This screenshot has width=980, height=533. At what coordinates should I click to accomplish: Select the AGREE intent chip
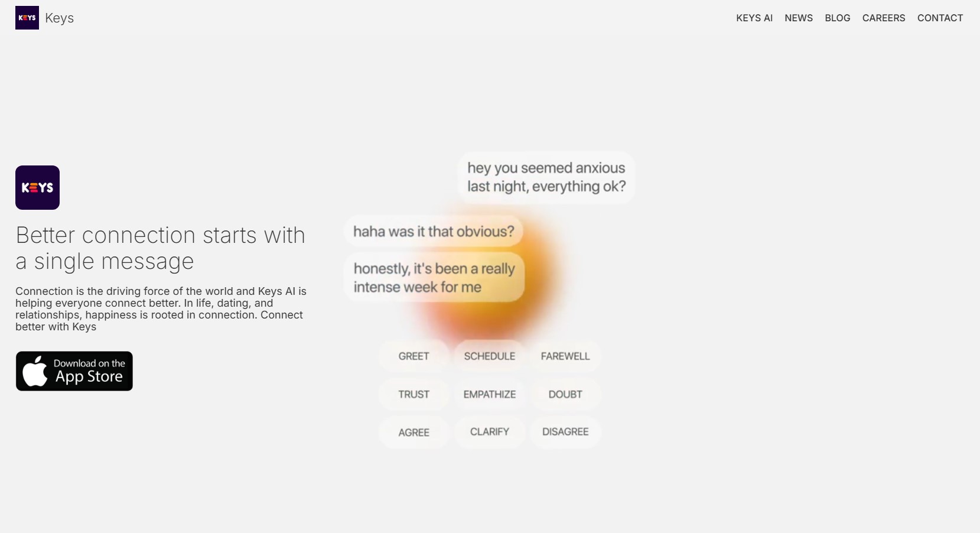(x=414, y=433)
